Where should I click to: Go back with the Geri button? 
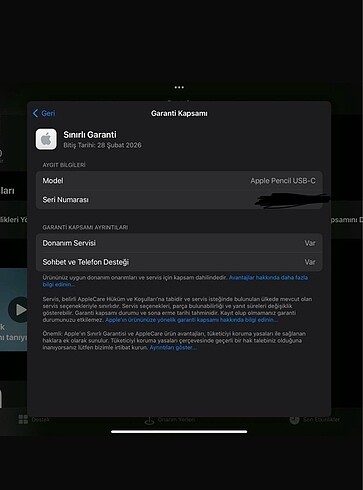coord(44,113)
